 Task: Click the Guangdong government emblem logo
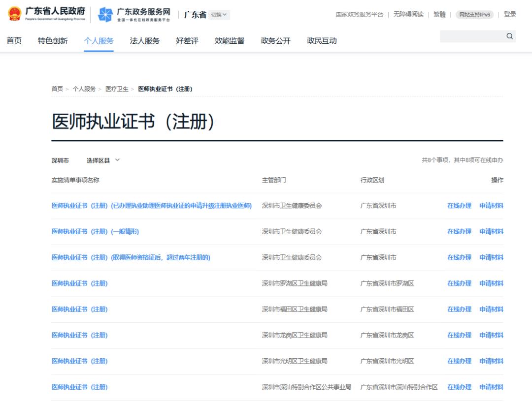(14, 14)
